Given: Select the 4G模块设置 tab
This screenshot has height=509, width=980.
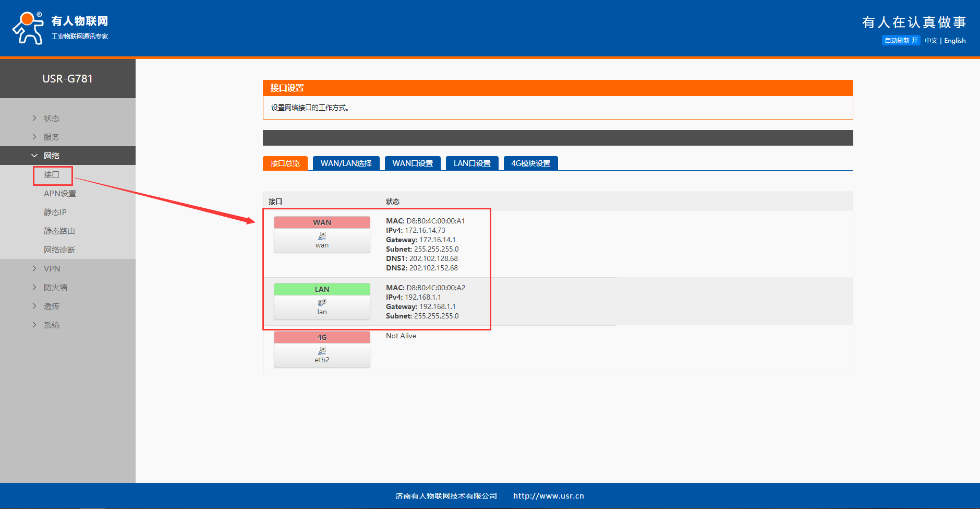Looking at the screenshot, I should point(530,163).
